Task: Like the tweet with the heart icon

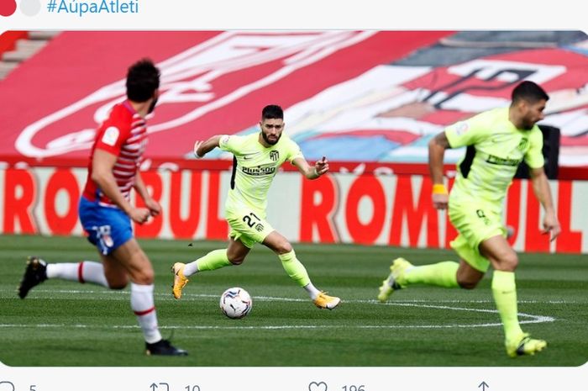Action: (318, 387)
